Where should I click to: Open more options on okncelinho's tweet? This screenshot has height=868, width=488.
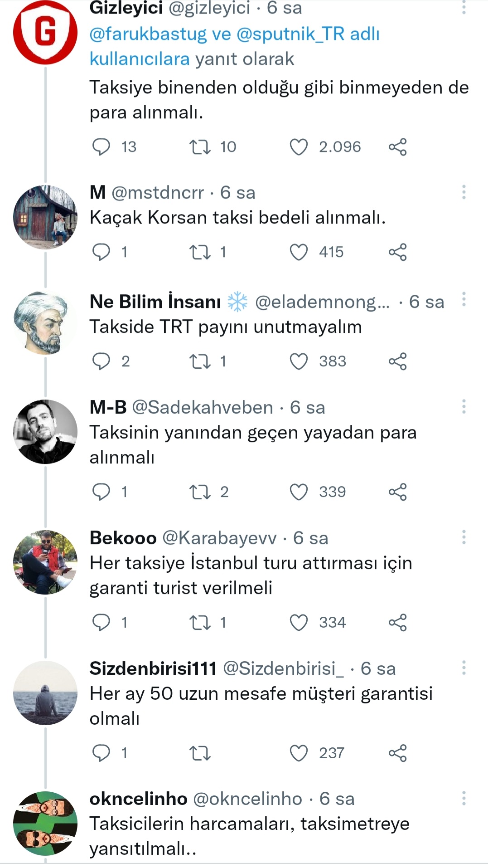pos(464,799)
